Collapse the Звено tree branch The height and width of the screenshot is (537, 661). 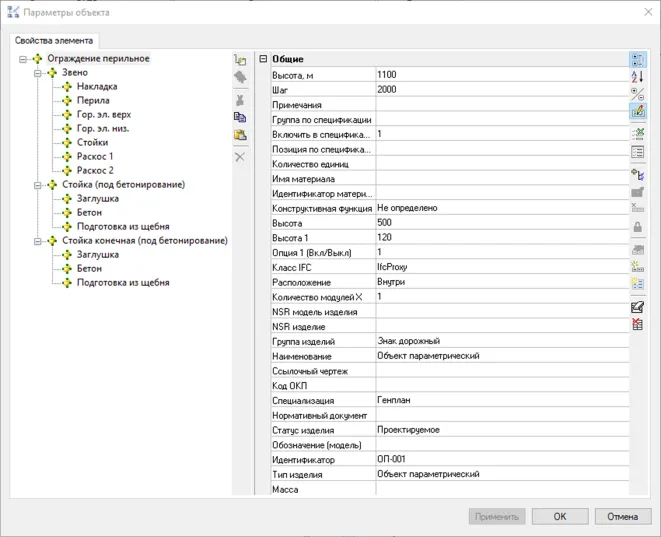point(38,73)
